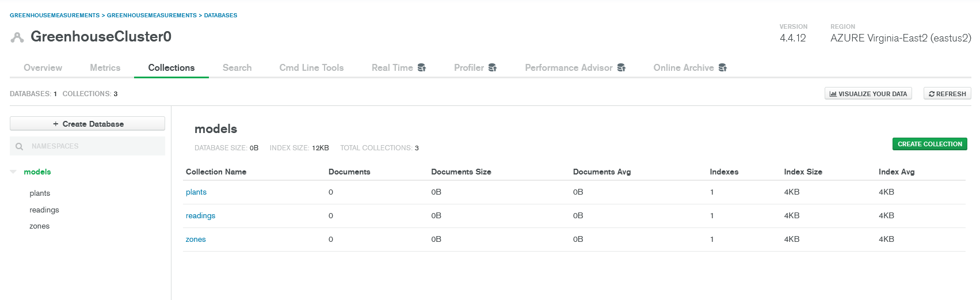The image size is (980, 300).
Task: Click the search magnifier icon in namespaces field
Action: click(x=20, y=146)
